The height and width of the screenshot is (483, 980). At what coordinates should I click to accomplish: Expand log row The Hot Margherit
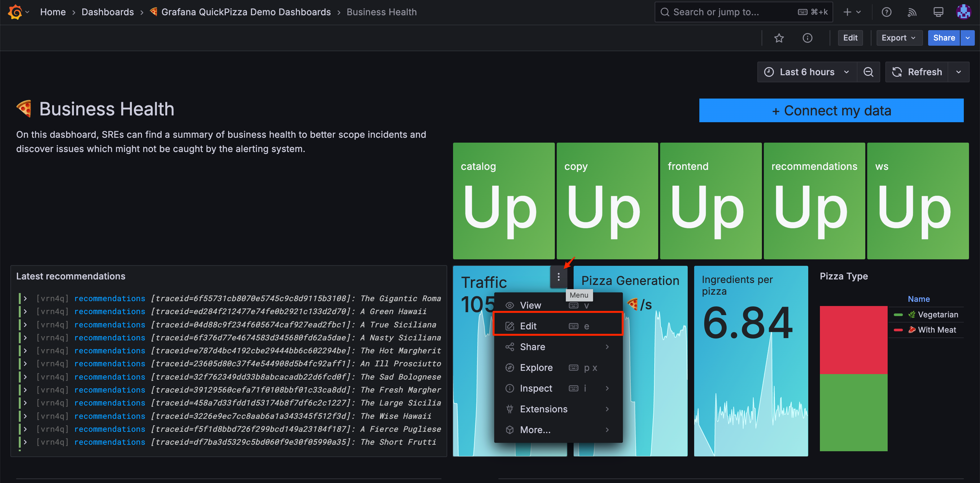(25, 350)
